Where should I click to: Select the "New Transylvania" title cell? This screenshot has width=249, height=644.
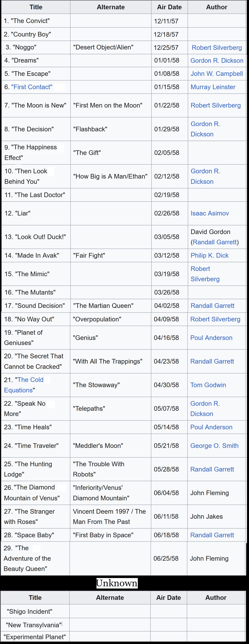pyautogui.click(x=35, y=625)
